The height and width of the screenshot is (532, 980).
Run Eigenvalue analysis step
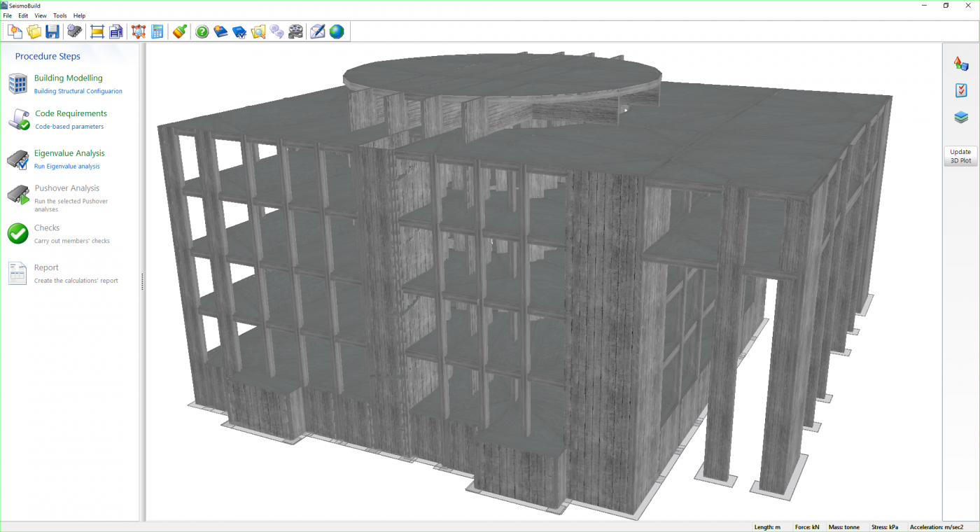click(69, 153)
